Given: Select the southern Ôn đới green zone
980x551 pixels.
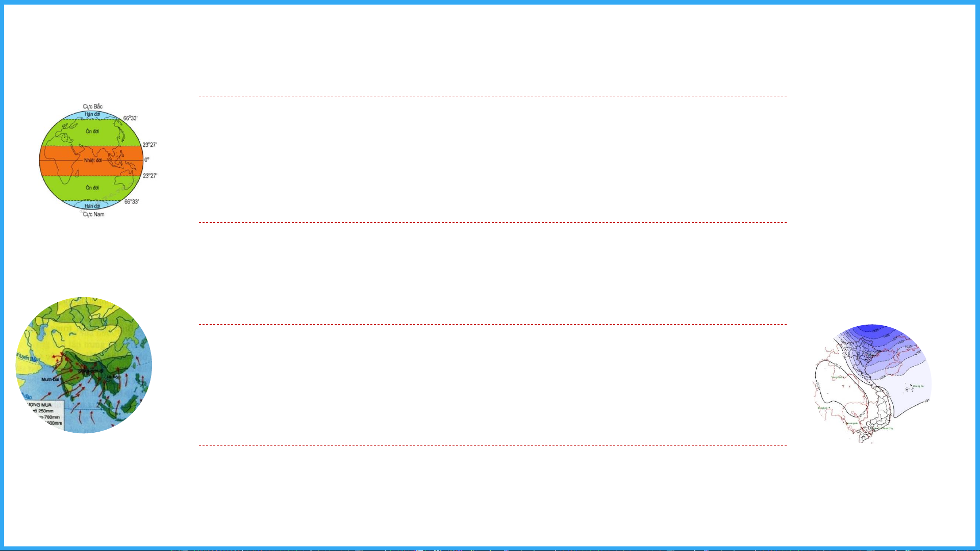Looking at the screenshot, I should tap(92, 188).
